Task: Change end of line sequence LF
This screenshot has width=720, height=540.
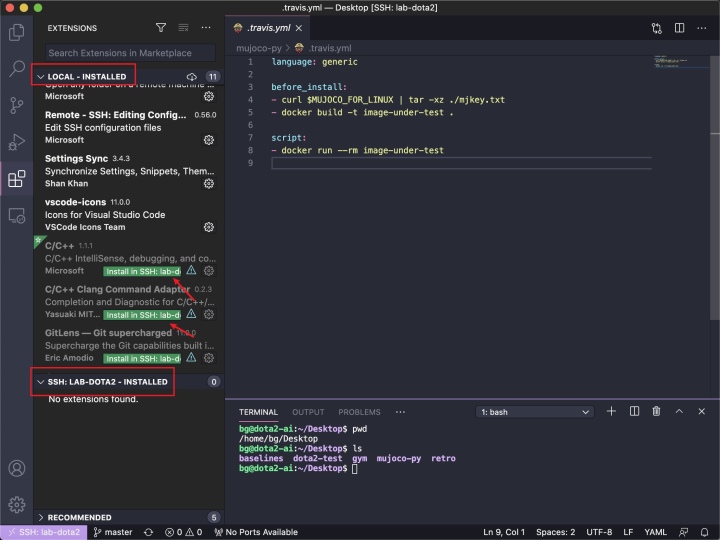Action: [x=628, y=532]
